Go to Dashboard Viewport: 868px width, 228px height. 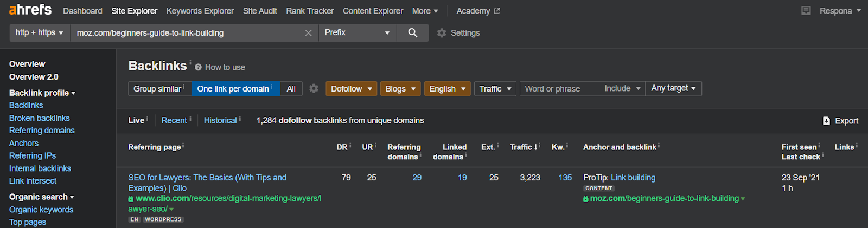click(x=82, y=11)
